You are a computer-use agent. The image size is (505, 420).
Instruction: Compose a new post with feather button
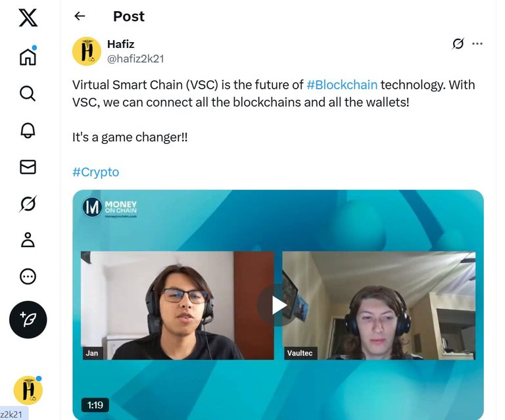click(x=28, y=319)
